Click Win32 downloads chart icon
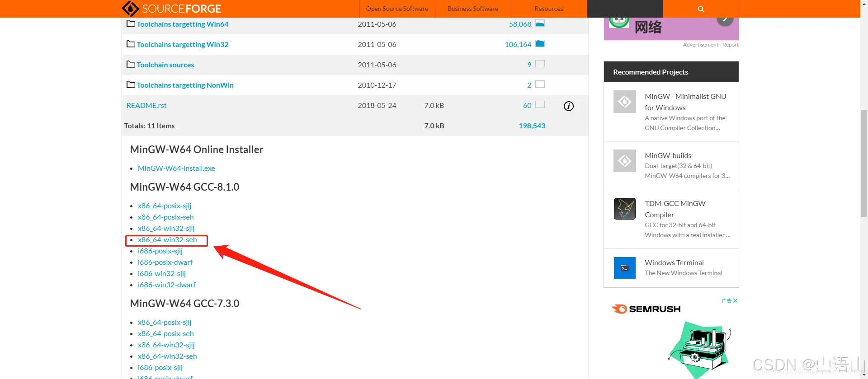Viewport: 868px width, 379px height. 540,44
